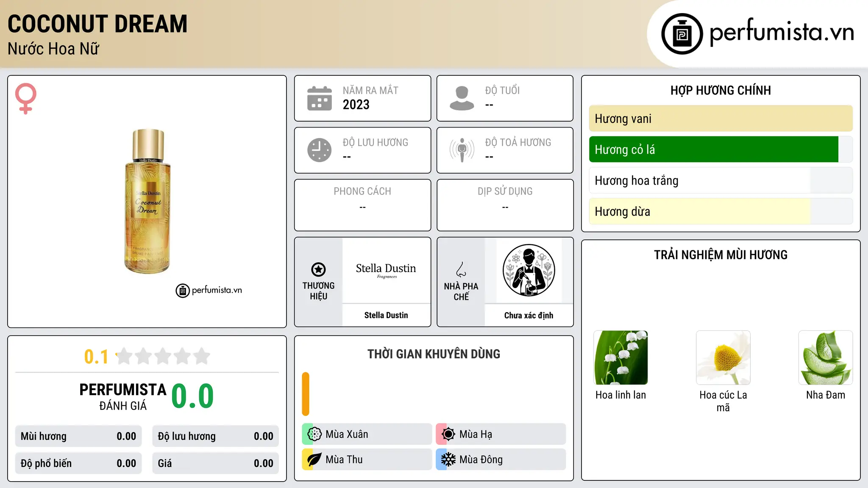
Task: Click the perfumer avatar illustration
Action: (529, 270)
